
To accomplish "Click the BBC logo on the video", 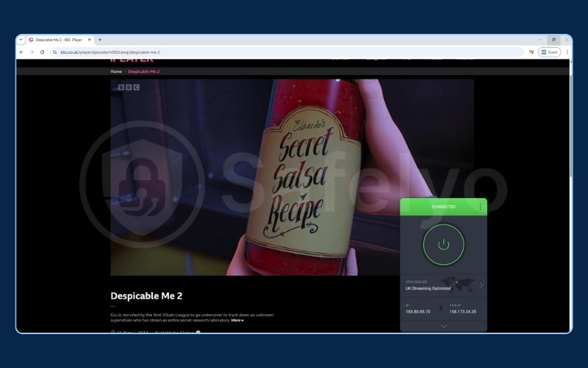I will click(129, 87).
